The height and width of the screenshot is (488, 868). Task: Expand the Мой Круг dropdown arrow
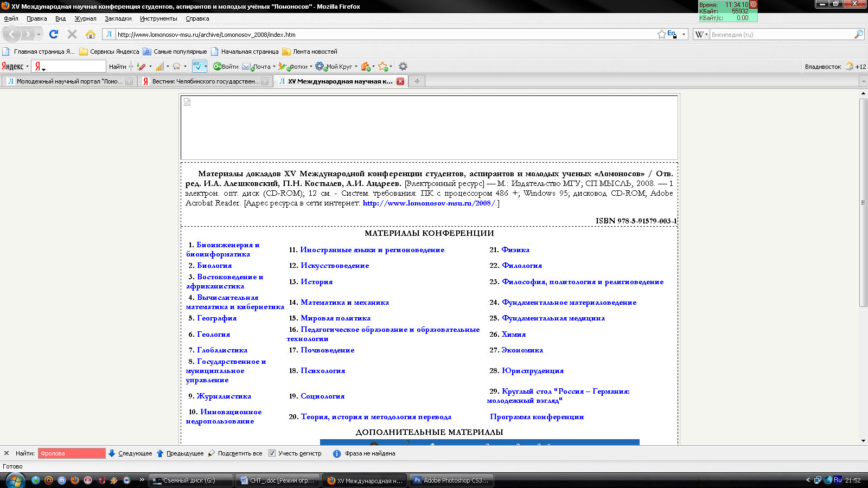pos(356,67)
